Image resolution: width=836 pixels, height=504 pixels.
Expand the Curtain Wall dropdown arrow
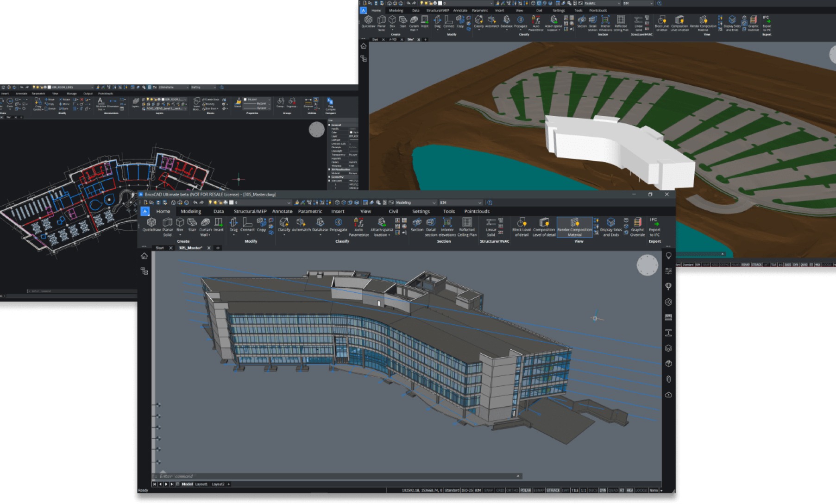coord(210,235)
